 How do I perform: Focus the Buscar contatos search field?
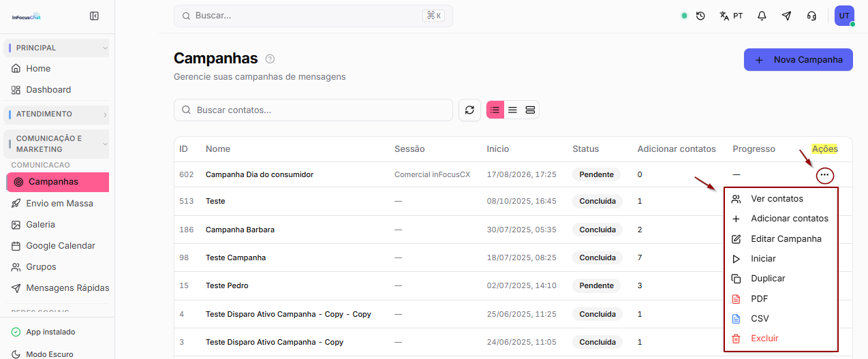313,110
